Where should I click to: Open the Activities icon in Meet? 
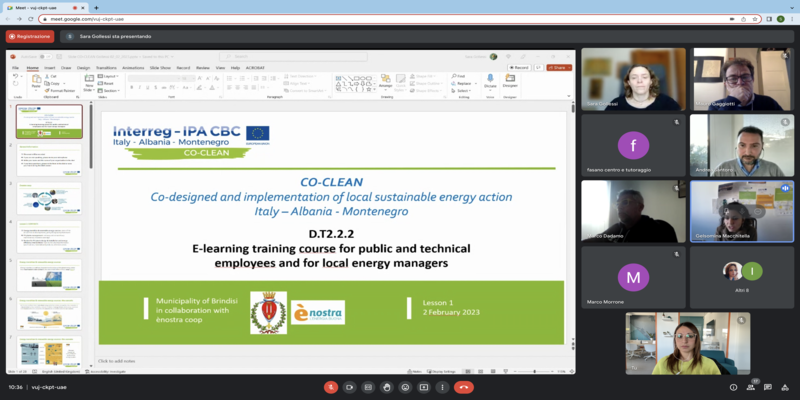click(785, 387)
